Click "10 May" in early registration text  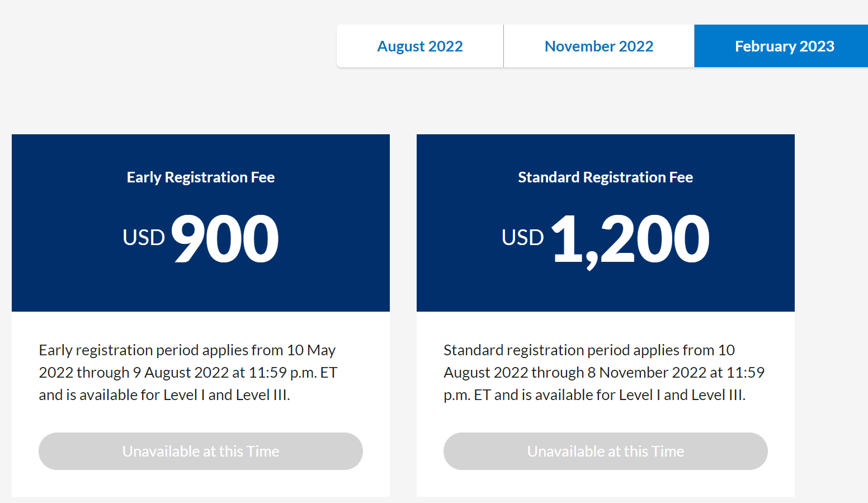[x=311, y=350]
